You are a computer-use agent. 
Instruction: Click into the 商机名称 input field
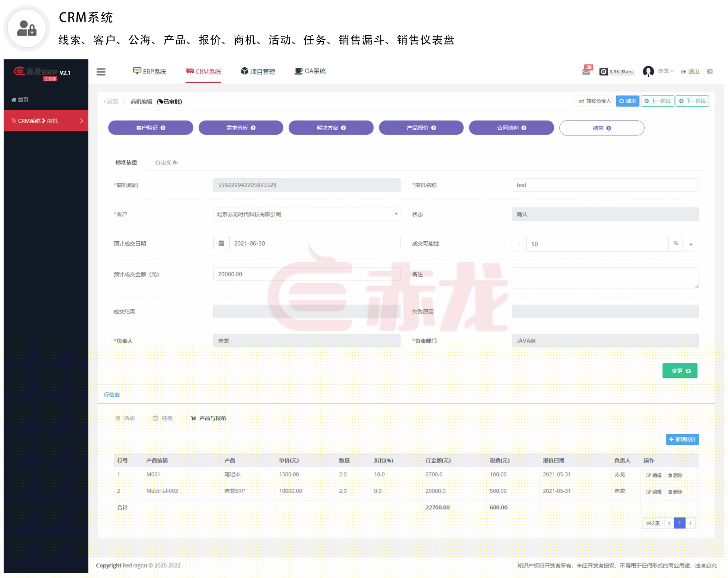coord(605,185)
